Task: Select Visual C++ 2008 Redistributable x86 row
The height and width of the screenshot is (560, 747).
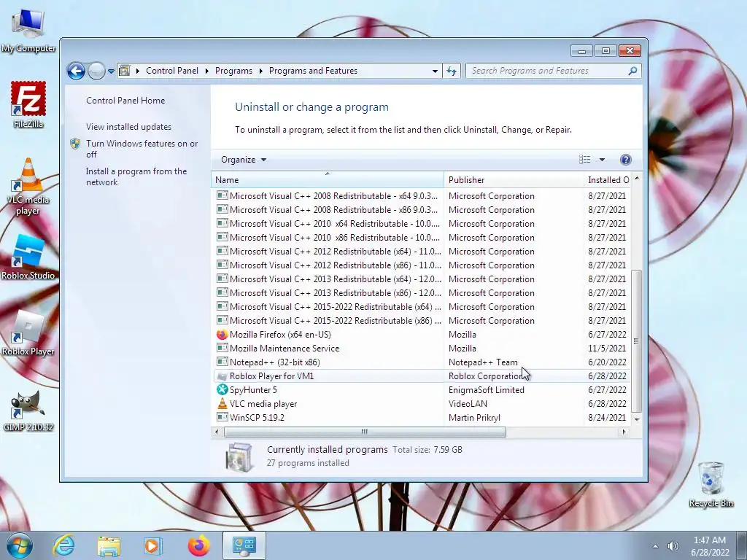Action: [x=422, y=209]
